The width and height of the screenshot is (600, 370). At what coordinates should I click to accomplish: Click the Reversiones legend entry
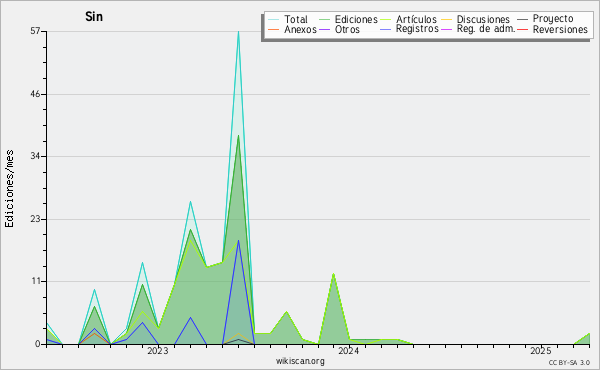click(560, 29)
